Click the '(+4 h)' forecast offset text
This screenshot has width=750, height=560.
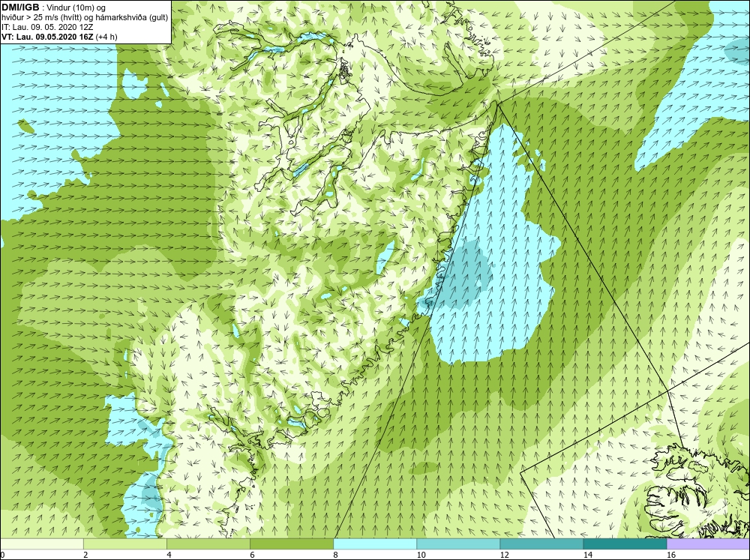(106, 36)
